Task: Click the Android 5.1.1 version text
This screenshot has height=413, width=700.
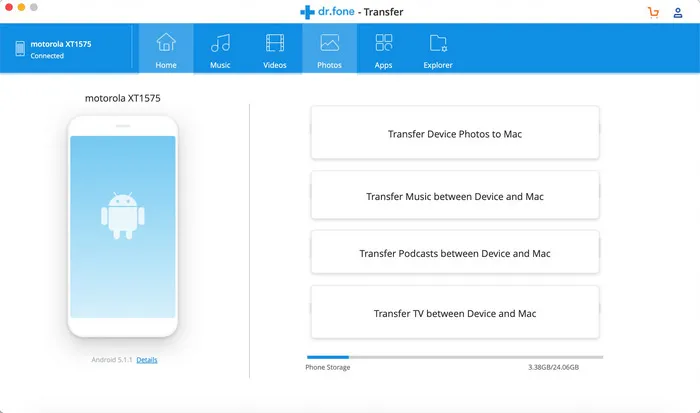Action: click(112, 360)
